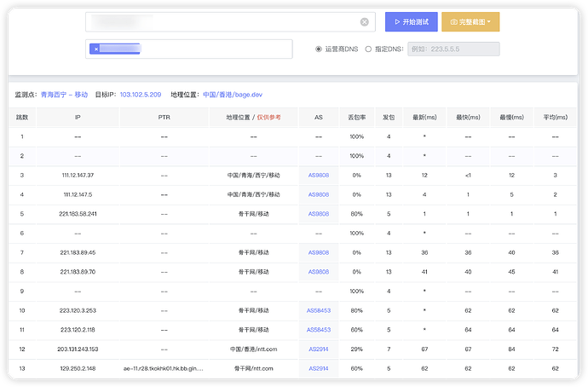
Task: Select IP cell 111.12.147.5
Action: click(78, 194)
